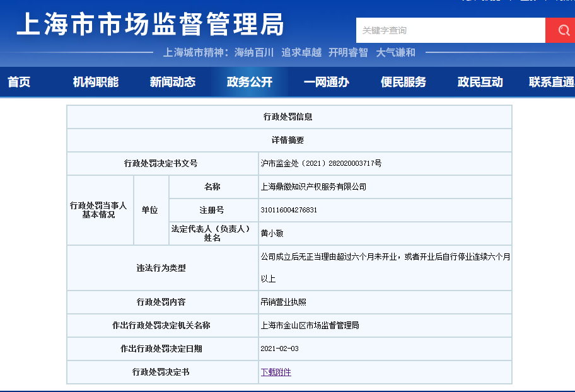Click the 上海市市场监督管理局 site title
575x392 pixels.
pyautogui.click(x=150, y=24)
